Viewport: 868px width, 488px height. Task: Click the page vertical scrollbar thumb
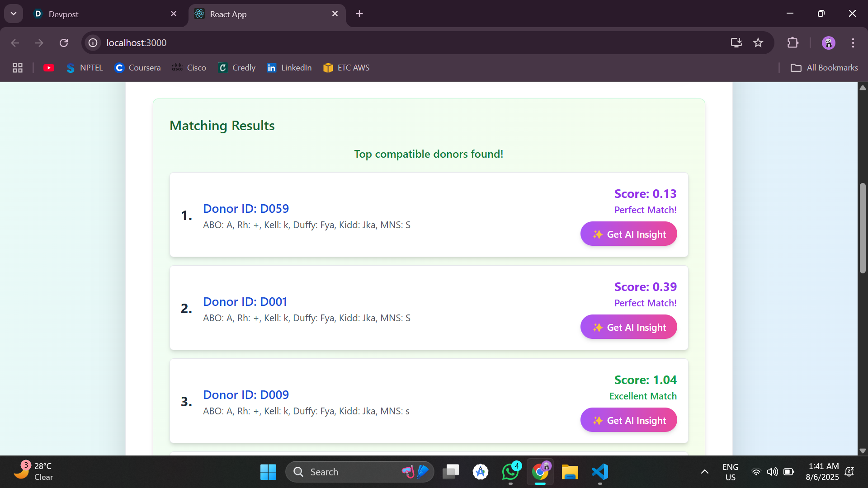(863, 228)
